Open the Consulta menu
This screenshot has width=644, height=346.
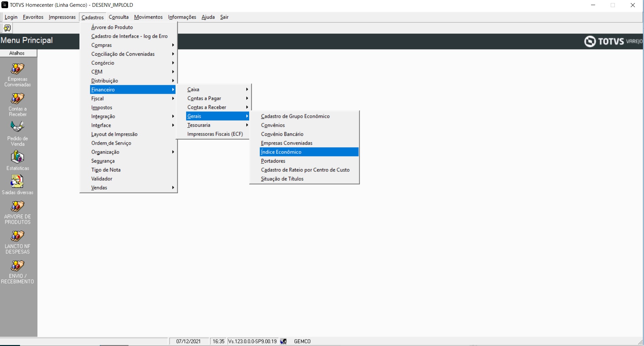click(x=119, y=17)
